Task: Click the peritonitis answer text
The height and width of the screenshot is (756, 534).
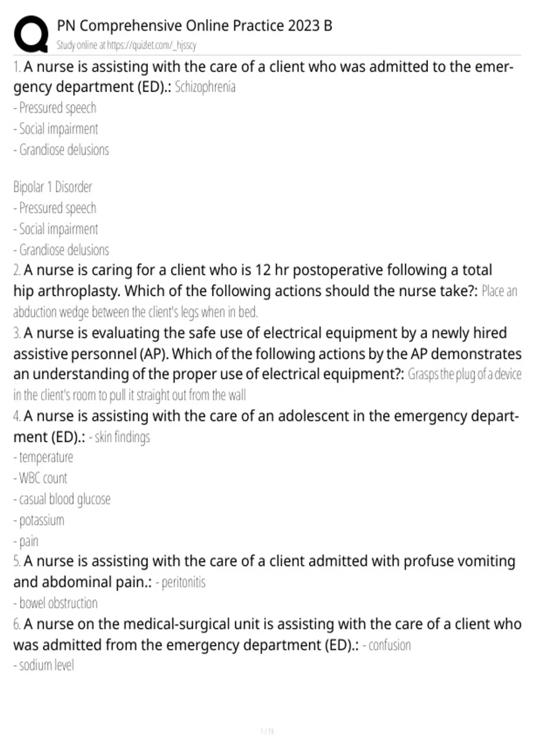Action: [180, 582]
